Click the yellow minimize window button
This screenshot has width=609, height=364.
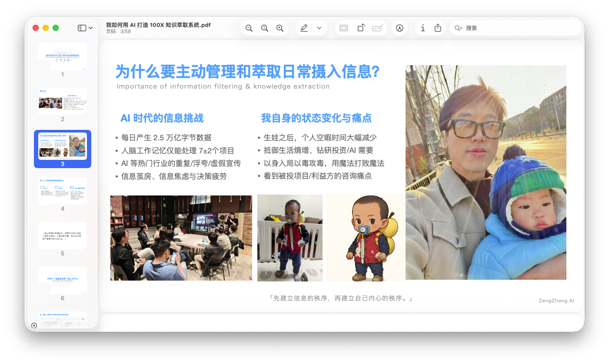(x=46, y=28)
